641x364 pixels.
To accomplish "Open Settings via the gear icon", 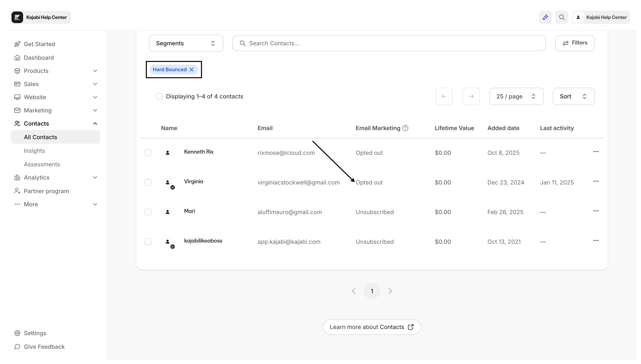I will pos(17,333).
